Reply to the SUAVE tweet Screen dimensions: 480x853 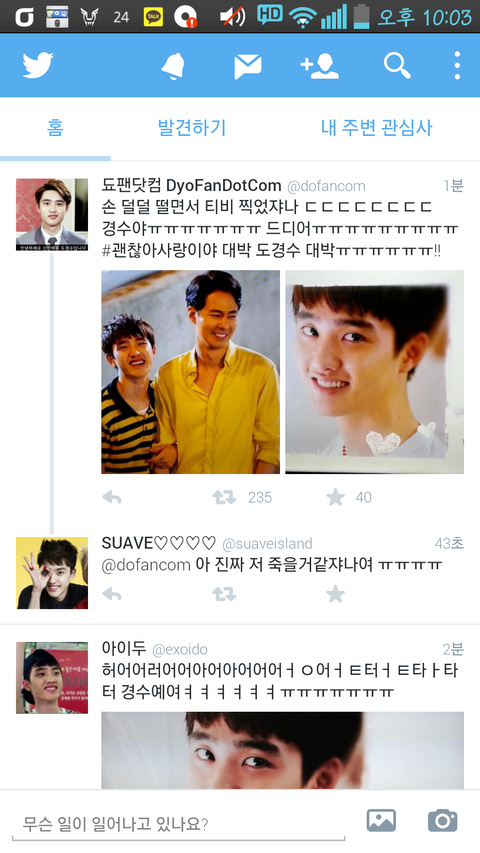click(x=112, y=594)
